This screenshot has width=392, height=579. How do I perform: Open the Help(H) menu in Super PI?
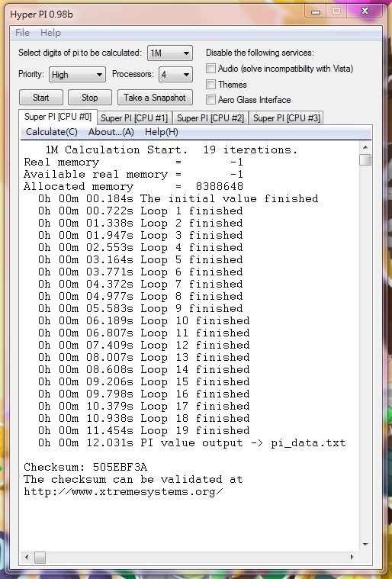[162, 132]
